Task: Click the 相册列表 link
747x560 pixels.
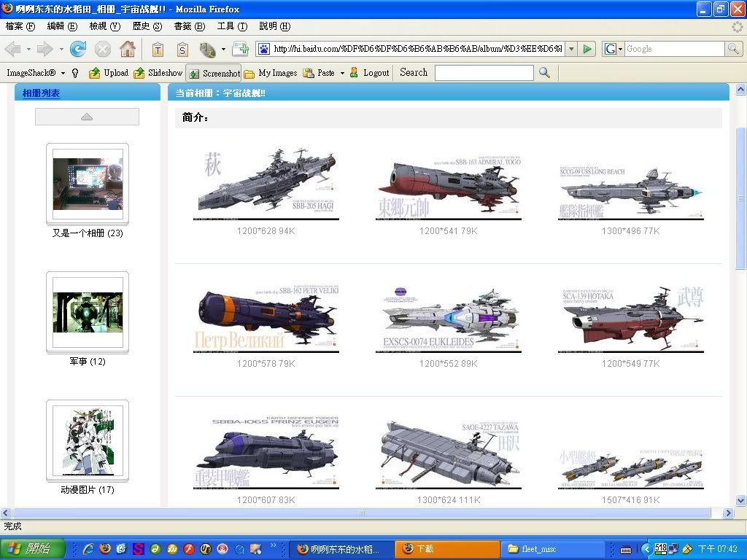Action: click(41, 93)
